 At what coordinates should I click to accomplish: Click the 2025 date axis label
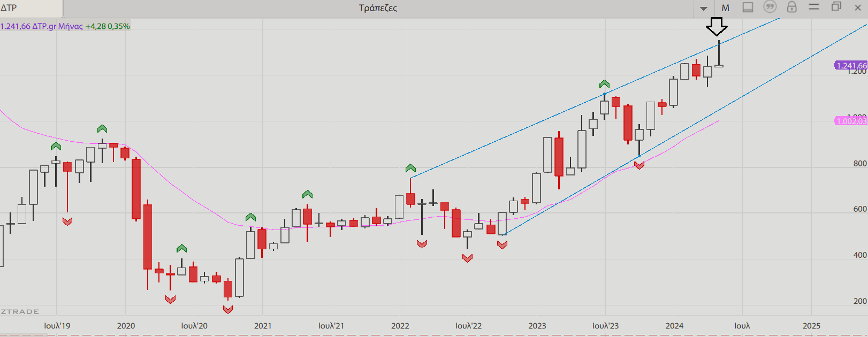click(x=812, y=326)
